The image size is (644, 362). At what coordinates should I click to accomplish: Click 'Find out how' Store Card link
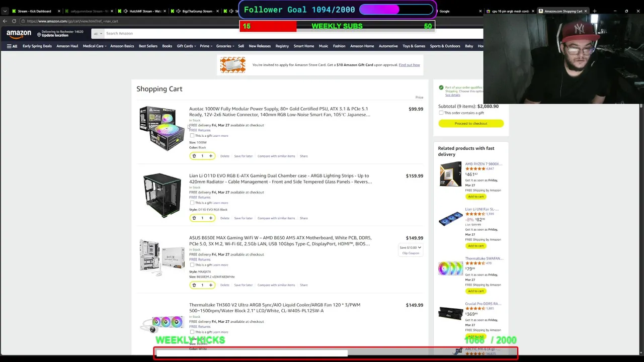pyautogui.click(x=409, y=65)
